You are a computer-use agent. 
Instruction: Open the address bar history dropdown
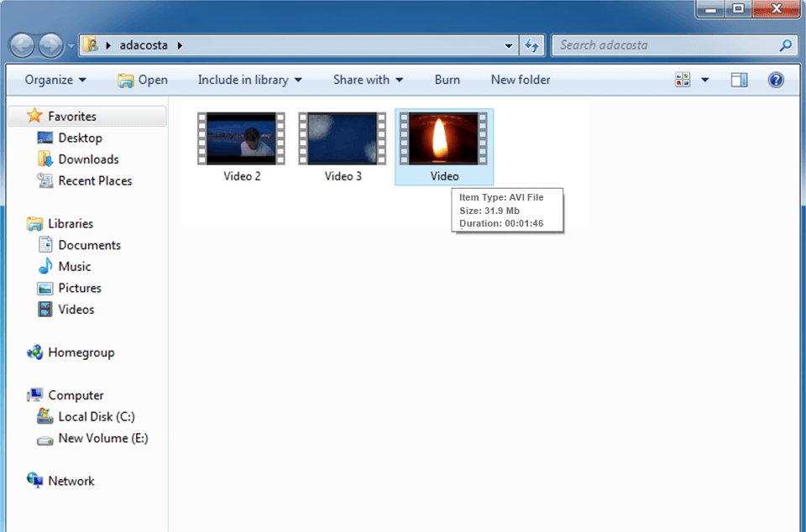509,45
